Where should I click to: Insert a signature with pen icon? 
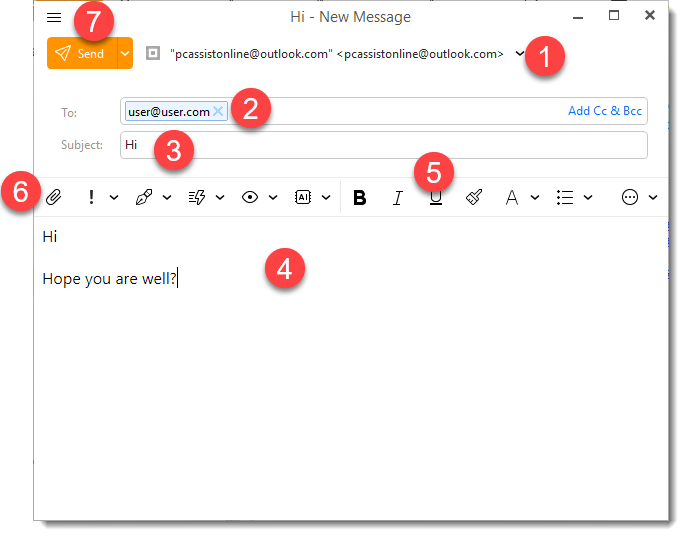[144, 197]
